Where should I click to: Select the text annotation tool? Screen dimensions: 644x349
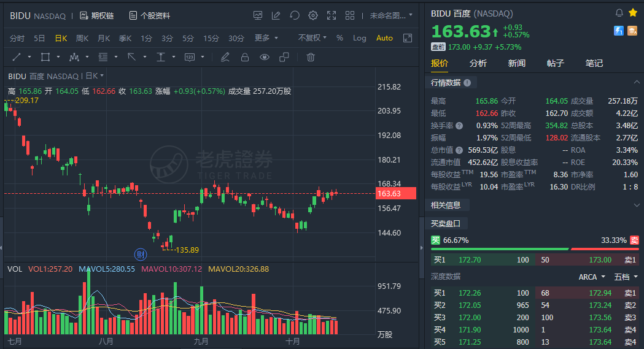tap(161, 57)
